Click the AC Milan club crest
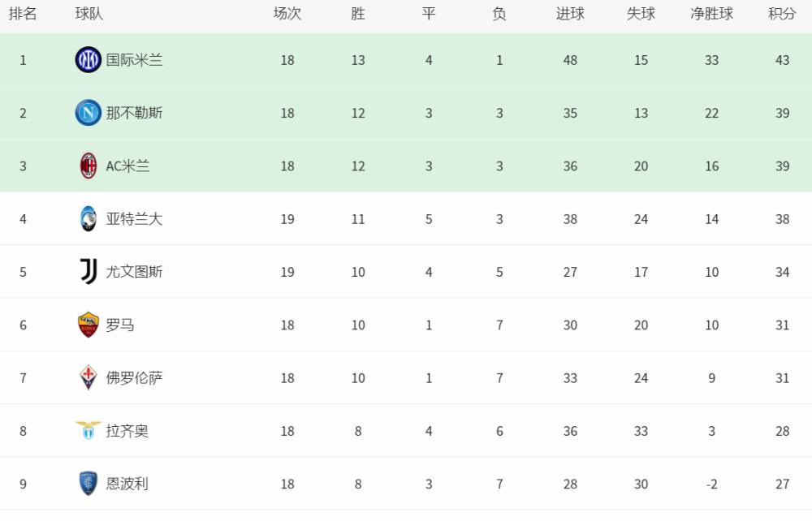Image resolution: width=812 pixels, height=521 pixels. pos(88,166)
